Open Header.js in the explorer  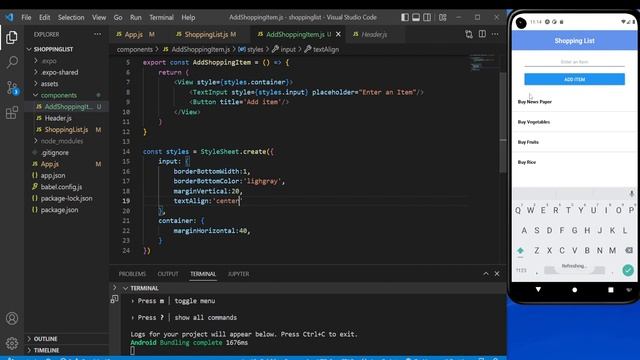(x=58, y=118)
